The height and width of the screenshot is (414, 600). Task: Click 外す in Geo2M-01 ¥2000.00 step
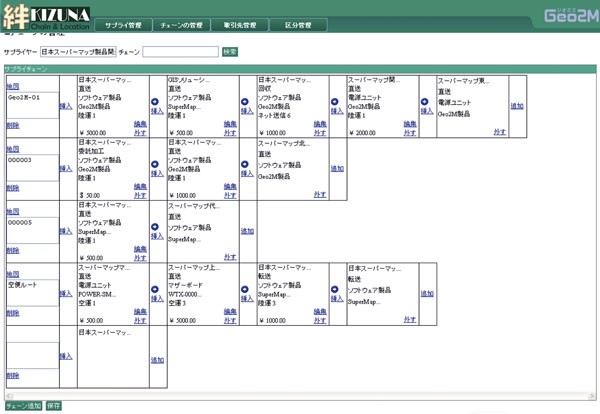409,133
